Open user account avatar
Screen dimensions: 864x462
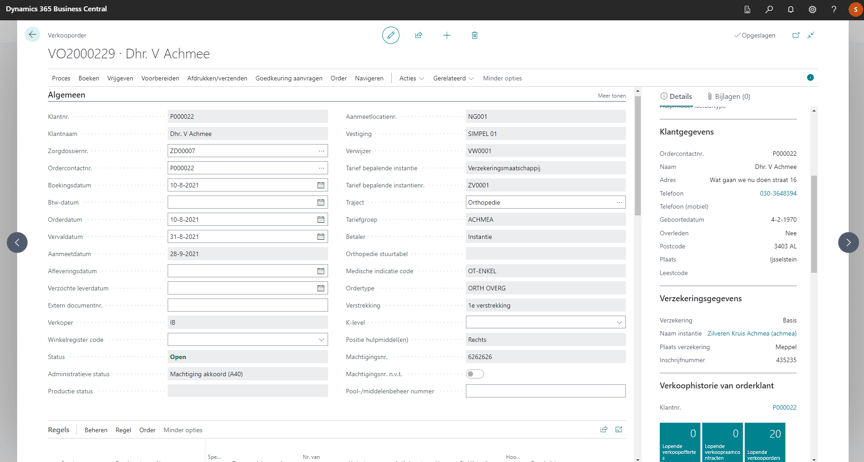856,9
